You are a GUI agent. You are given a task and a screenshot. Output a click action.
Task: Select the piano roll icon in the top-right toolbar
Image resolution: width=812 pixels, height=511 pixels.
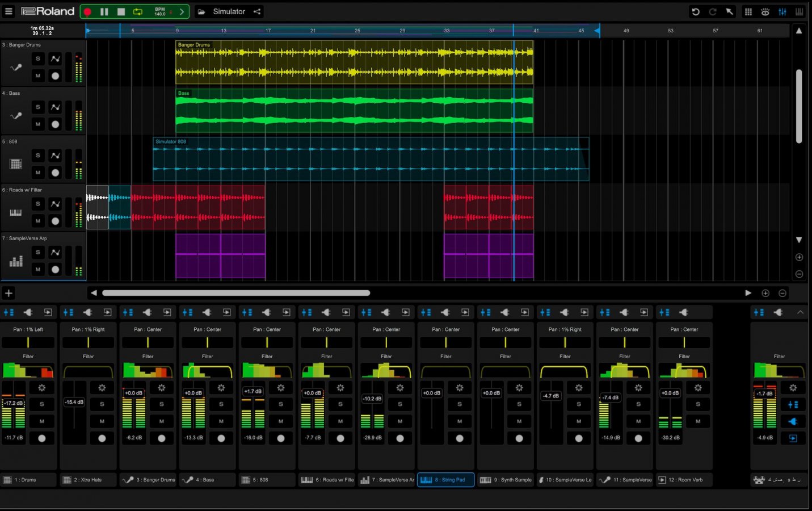[800, 11]
